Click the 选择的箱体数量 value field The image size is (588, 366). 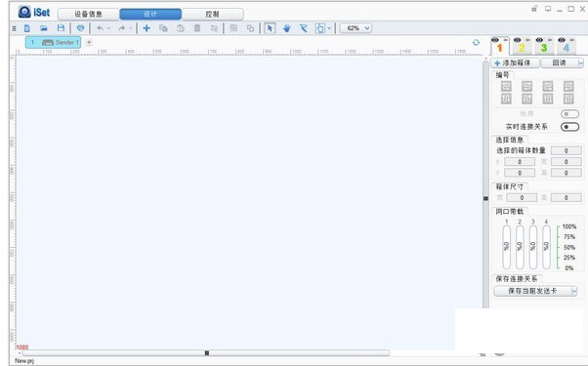coord(567,150)
